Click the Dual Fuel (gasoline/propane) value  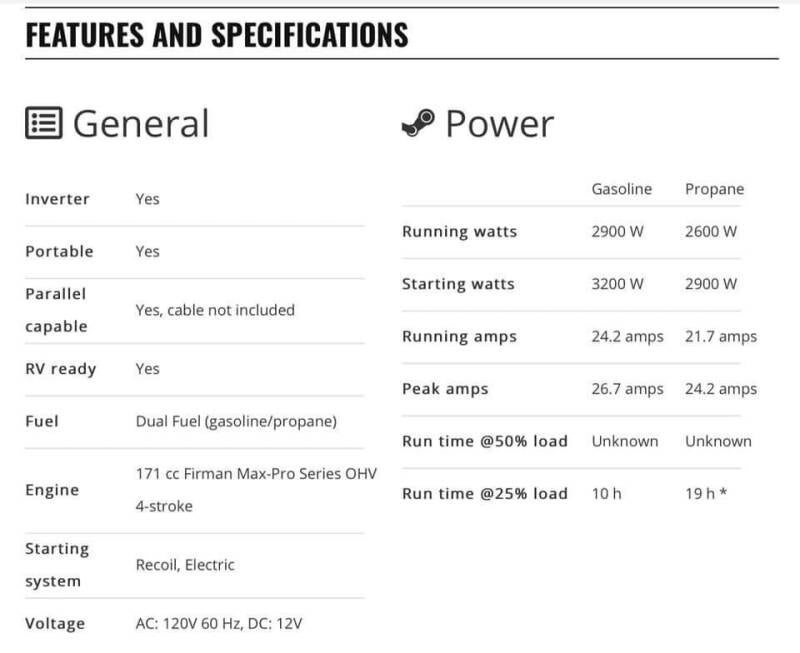236,421
